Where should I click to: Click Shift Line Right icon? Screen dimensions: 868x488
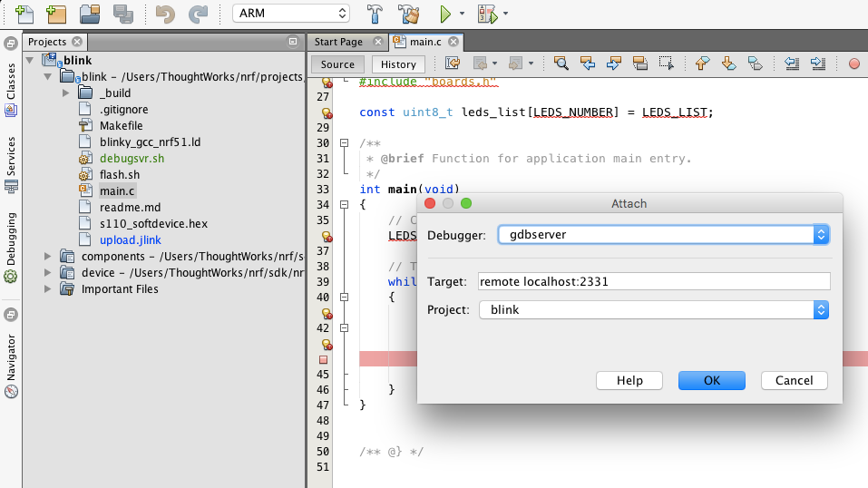tap(818, 63)
